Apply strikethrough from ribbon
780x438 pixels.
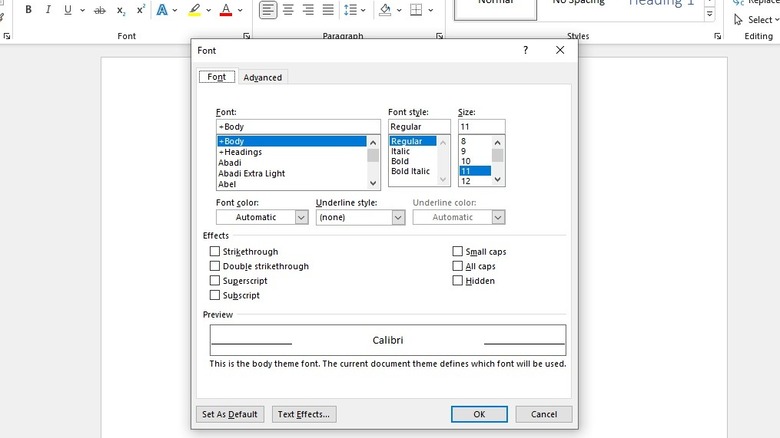(x=99, y=10)
